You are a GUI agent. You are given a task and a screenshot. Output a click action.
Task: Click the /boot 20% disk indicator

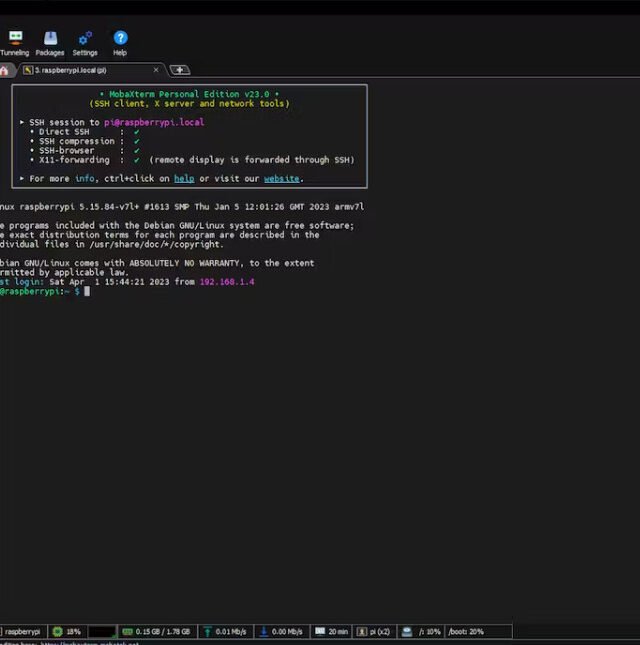coord(465,632)
